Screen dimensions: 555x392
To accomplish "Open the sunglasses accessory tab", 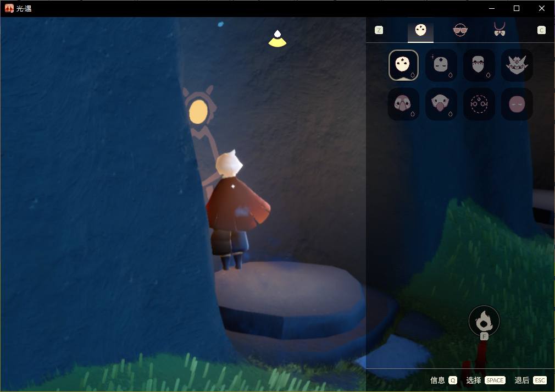I will coord(460,30).
